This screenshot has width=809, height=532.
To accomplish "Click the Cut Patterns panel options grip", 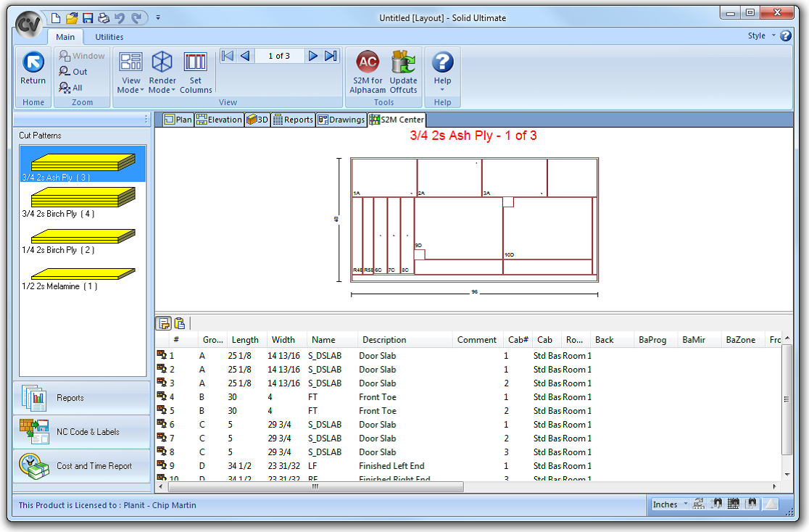I will tap(146, 120).
